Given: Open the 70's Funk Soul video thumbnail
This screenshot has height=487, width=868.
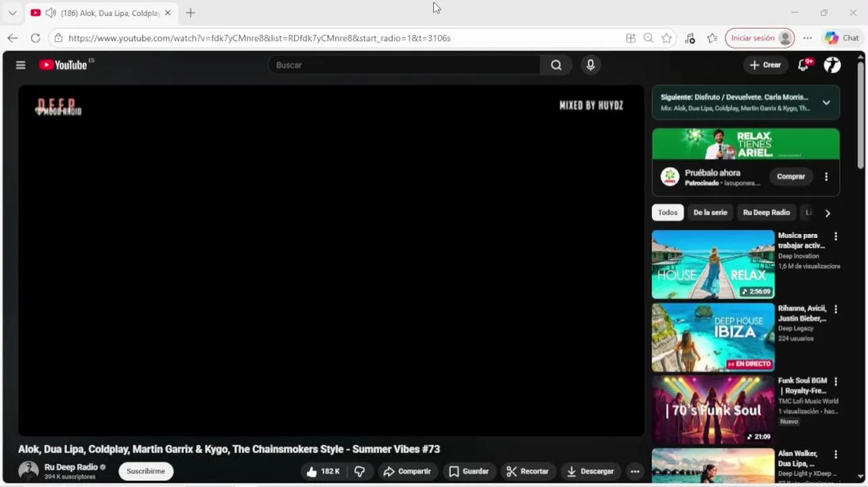Looking at the screenshot, I should pos(713,410).
